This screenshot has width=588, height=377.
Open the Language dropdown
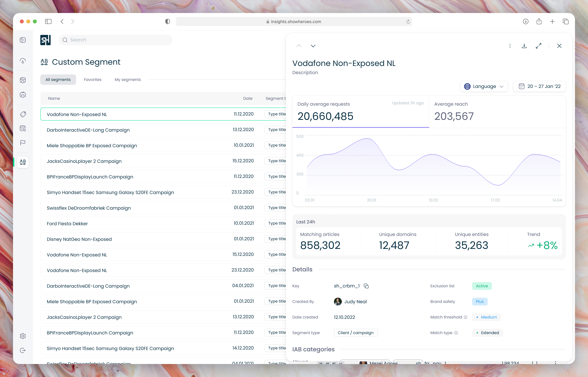pos(484,86)
